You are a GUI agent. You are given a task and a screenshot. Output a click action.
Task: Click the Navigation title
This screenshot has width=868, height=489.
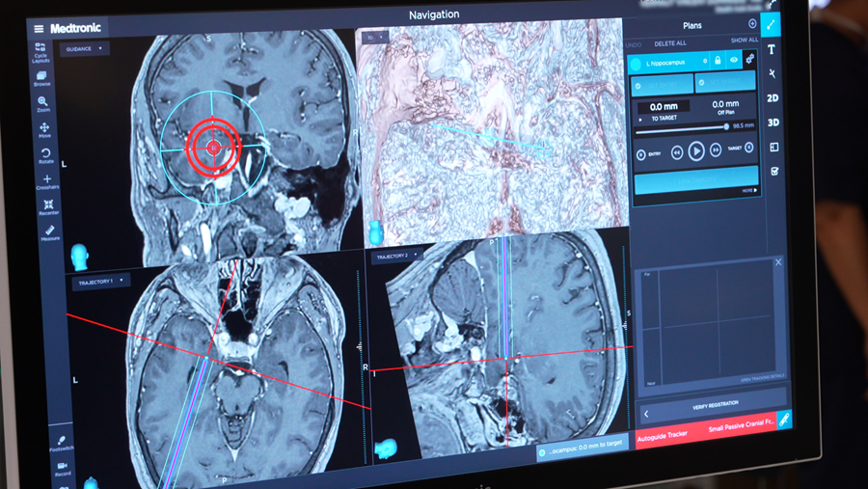point(434,14)
